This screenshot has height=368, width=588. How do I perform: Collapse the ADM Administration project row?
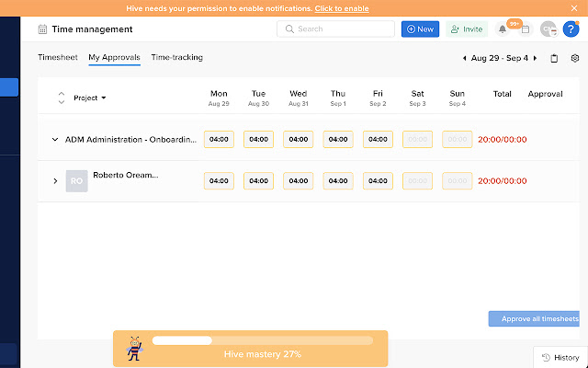[55, 139]
